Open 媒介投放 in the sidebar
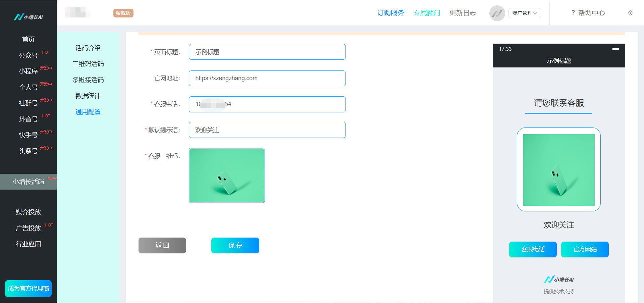 [x=28, y=212]
